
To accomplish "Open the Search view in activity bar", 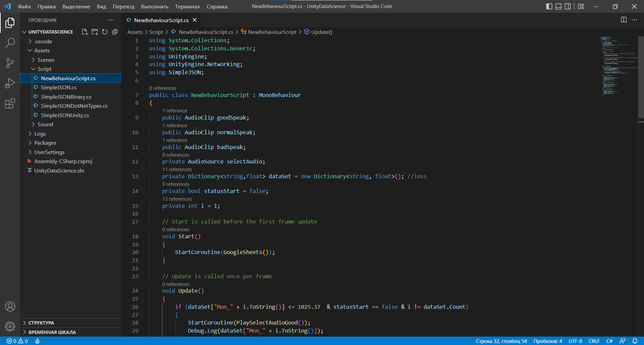I will [x=10, y=43].
